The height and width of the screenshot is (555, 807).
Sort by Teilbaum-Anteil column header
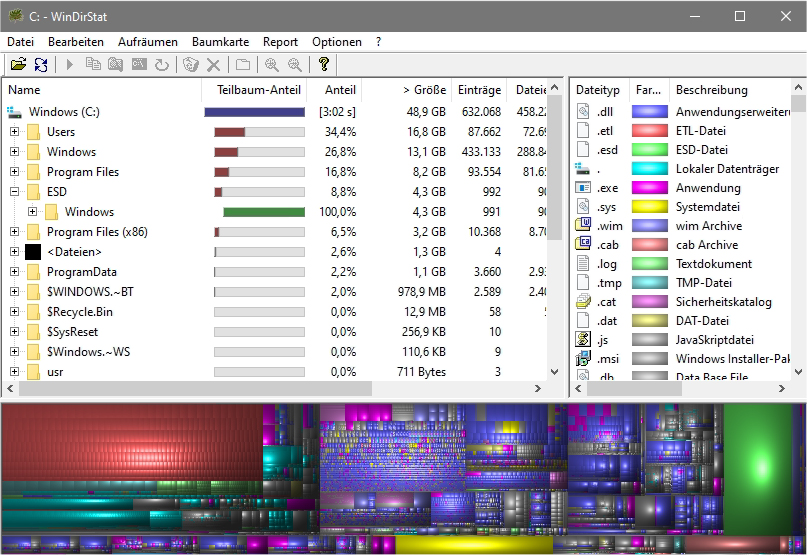click(x=255, y=90)
